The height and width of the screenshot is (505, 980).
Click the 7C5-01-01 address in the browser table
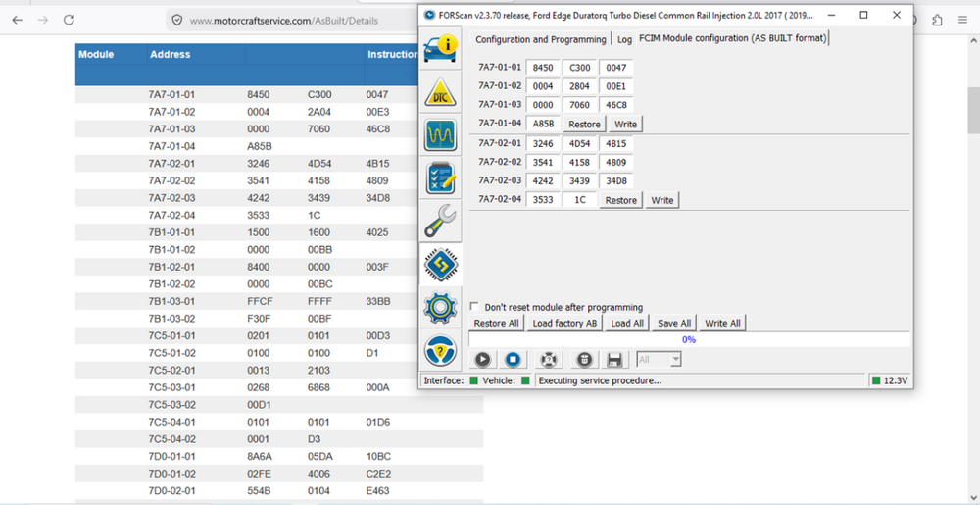point(171,335)
